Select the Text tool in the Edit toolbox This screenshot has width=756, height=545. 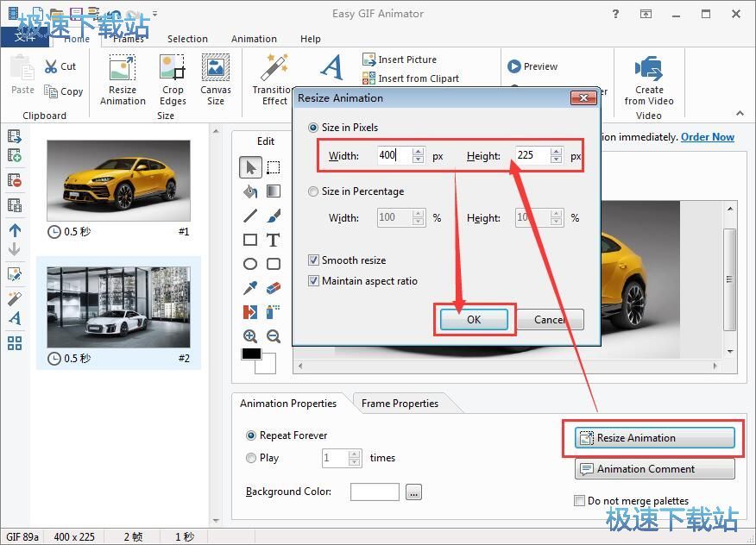click(x=273, y=240)
